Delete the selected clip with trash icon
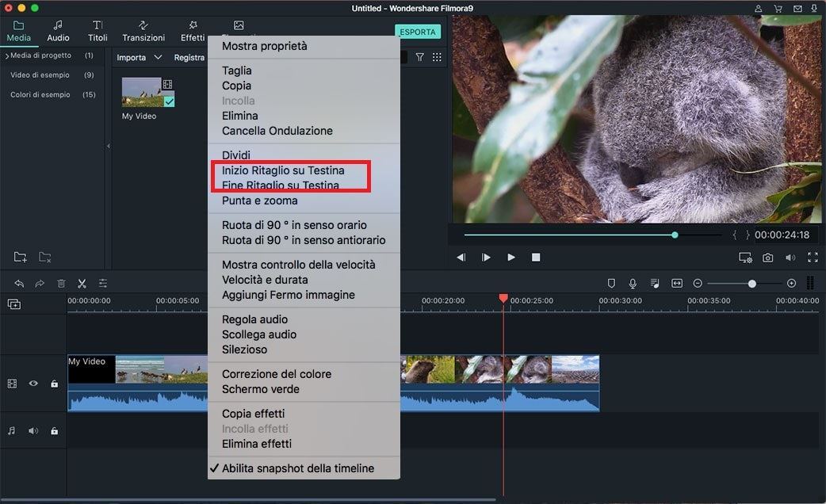 61,284
